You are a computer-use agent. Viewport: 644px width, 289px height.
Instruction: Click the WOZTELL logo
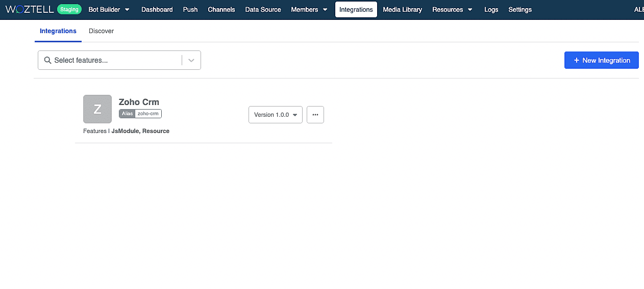pyautogui.click(x=29, y=9)
